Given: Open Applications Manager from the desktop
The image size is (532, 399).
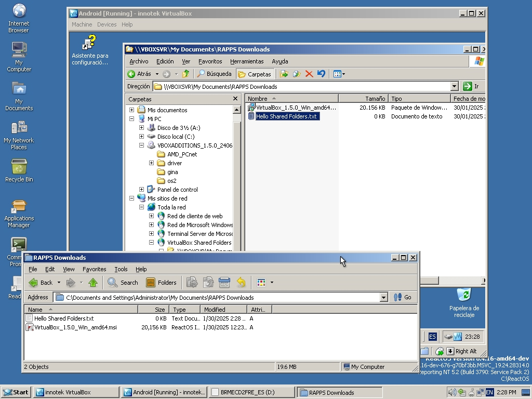Looking at the screenshot, I should (19, 207).
